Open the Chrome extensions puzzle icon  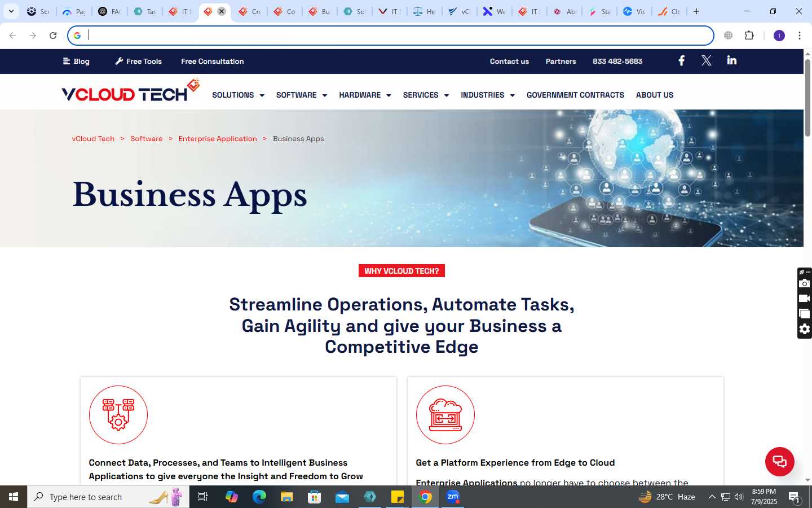(x=749, y=36)
